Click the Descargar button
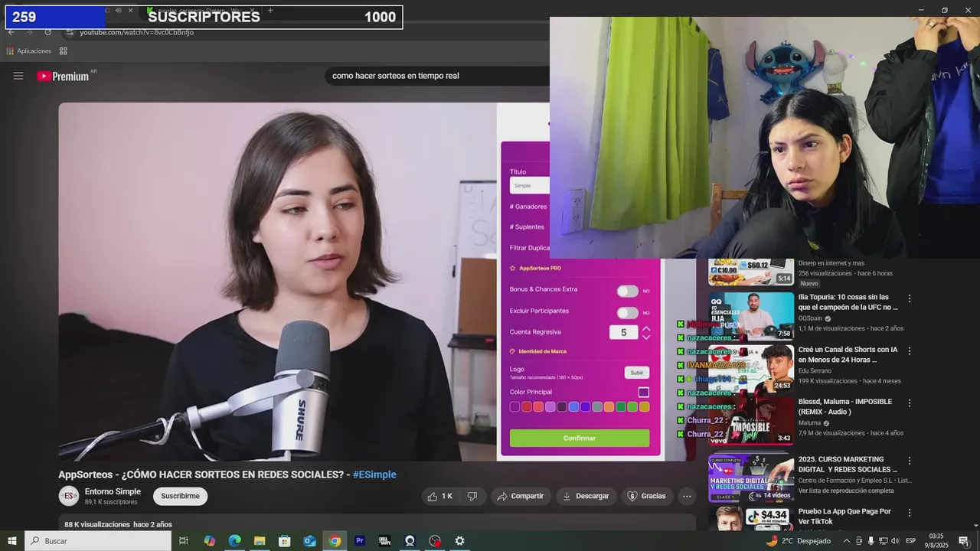The height and width of the screenshot is (551, 980). [x=586, y=496]
